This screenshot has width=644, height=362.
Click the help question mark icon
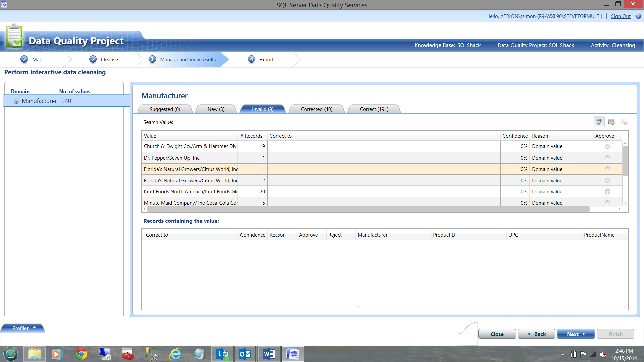[638, 16]
